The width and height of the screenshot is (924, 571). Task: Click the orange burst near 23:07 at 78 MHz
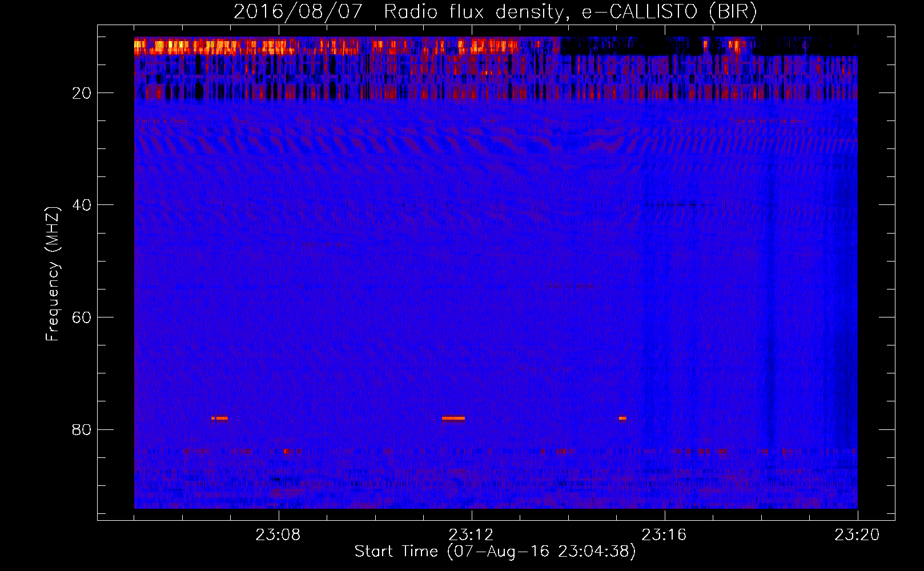point(220,418)
